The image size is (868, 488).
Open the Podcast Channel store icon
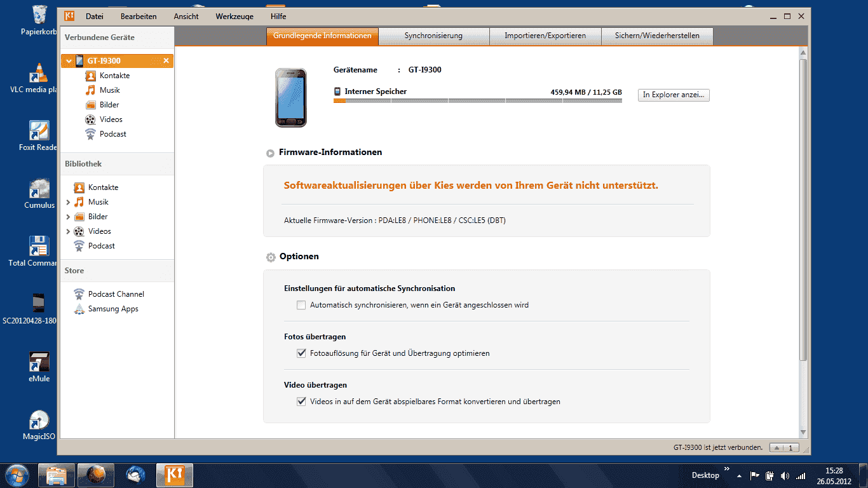coord(79,294)
